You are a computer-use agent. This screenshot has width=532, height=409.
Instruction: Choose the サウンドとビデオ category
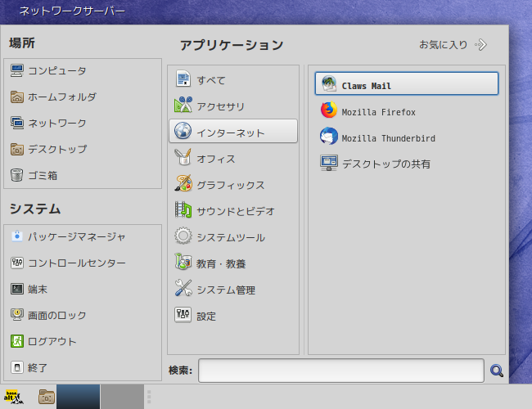pos(233,210)
